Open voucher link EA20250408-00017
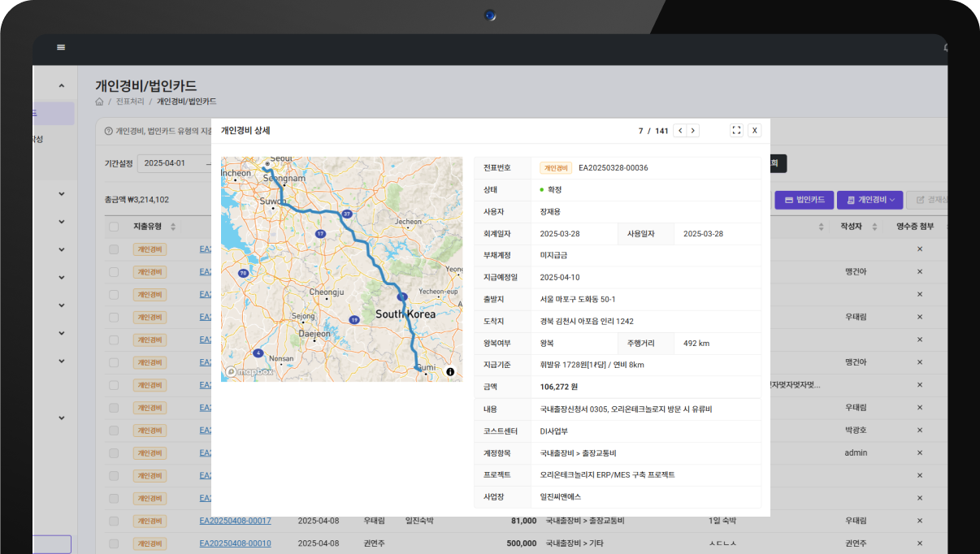980x554 pixels. pyautogui.click(x=235, y=521)
